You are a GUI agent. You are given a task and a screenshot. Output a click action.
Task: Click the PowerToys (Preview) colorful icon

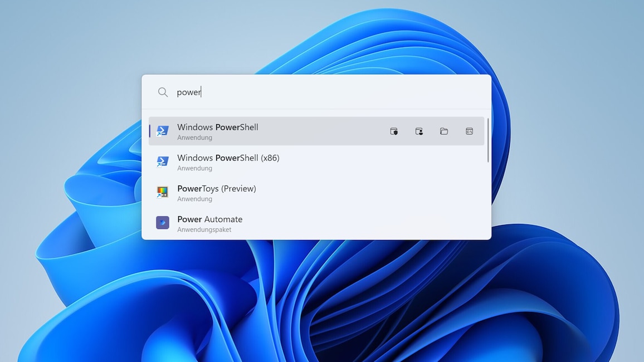163,192
